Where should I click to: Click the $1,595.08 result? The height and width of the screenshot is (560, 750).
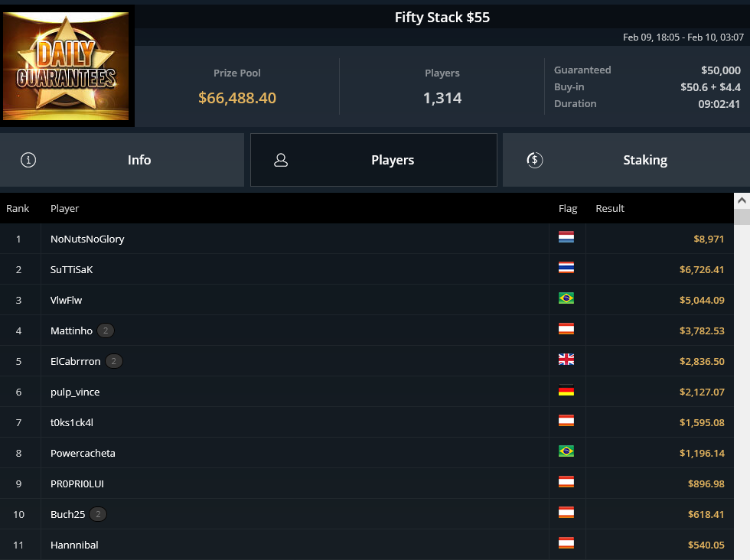[702, 423]
